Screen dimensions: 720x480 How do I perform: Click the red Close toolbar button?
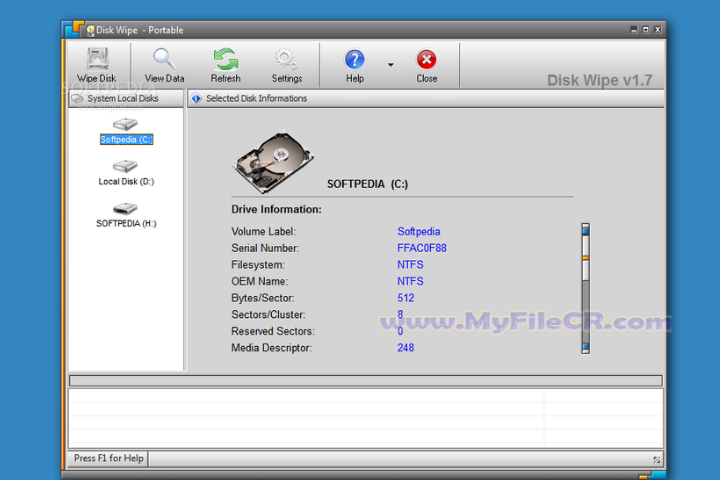(x=427, y=59)
